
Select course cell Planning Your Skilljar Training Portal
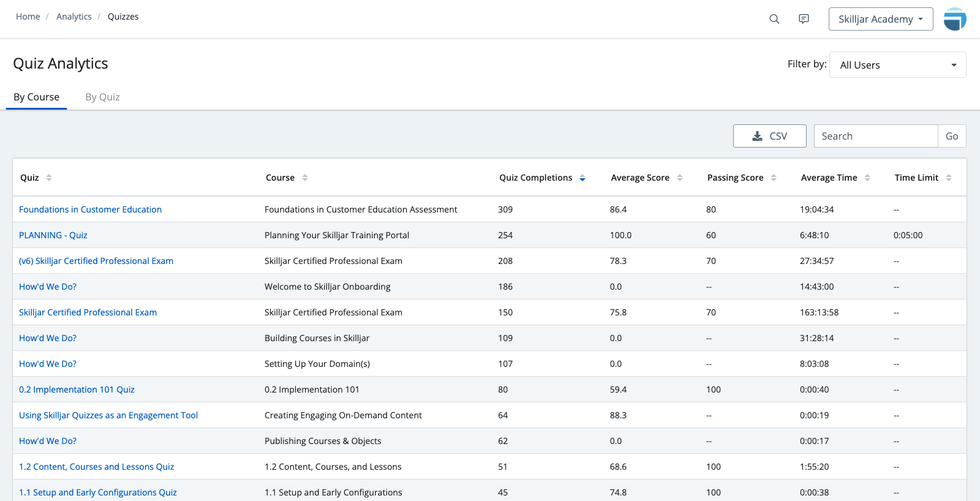point(337,235)
